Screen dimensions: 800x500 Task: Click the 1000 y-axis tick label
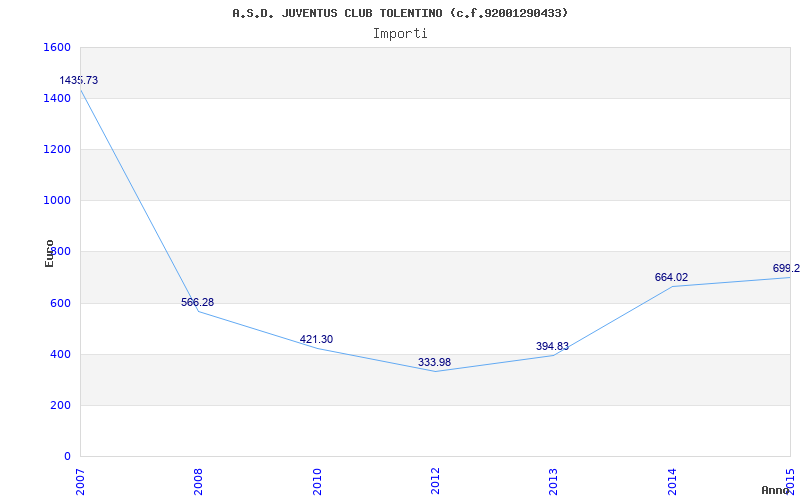click(58, 201)
